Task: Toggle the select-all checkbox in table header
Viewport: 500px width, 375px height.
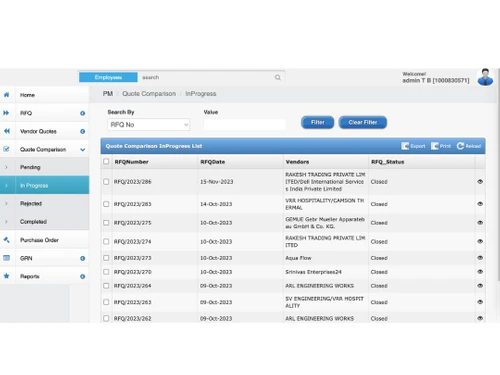Action: click(106, 161)
